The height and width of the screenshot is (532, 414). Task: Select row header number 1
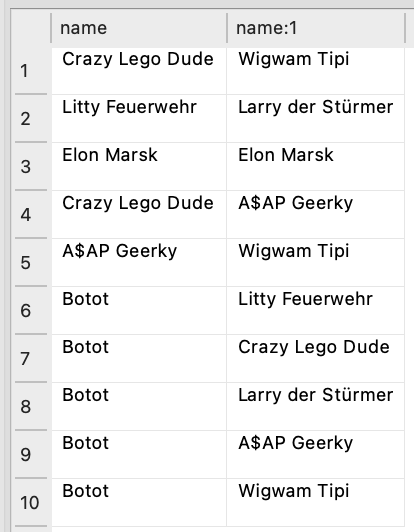point(31,71)
